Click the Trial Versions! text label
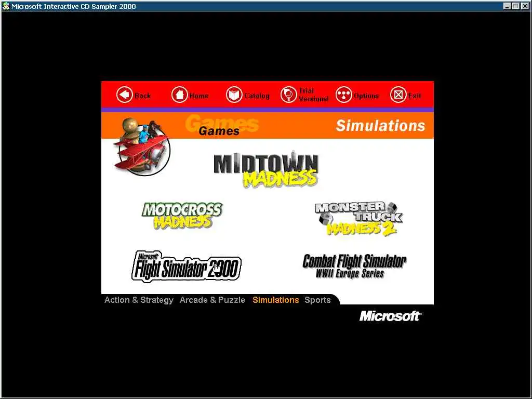The width and height of the screenshot is (532, 399). [313, 95]
